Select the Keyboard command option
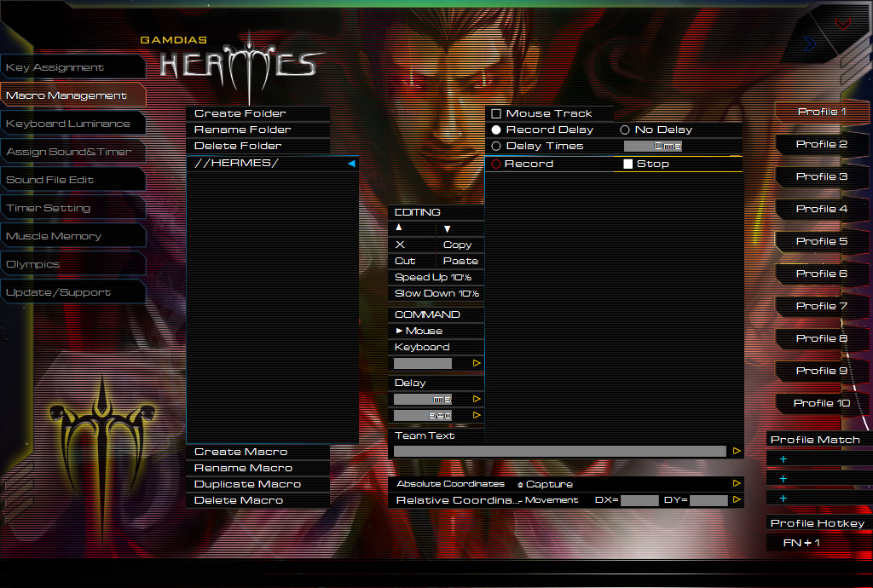This screenshot has height=588, width=873. (422, 347)
